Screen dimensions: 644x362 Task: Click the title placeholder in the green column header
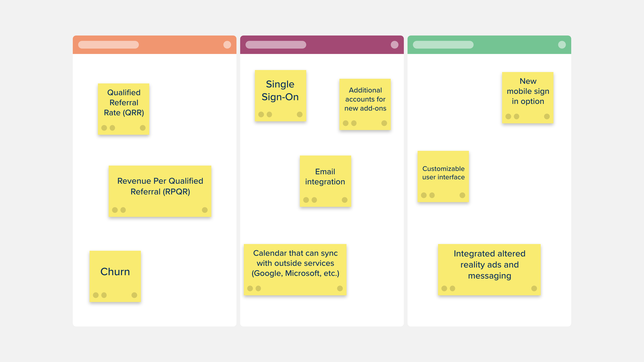click(443, 45)
